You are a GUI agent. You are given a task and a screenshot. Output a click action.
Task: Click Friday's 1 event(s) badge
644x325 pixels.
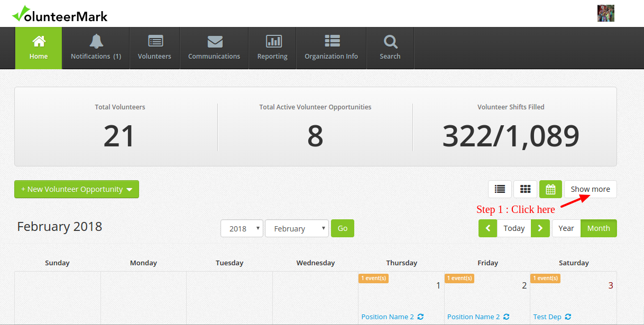pos(459,278)
